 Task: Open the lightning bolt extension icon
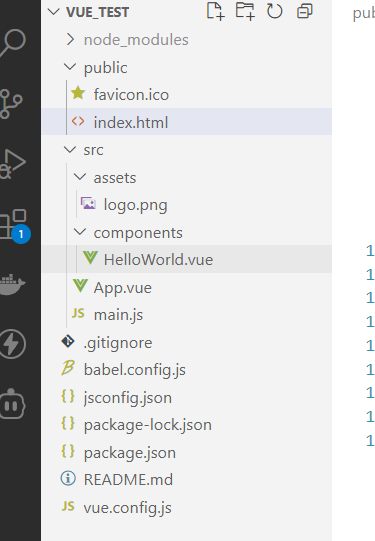12,344
